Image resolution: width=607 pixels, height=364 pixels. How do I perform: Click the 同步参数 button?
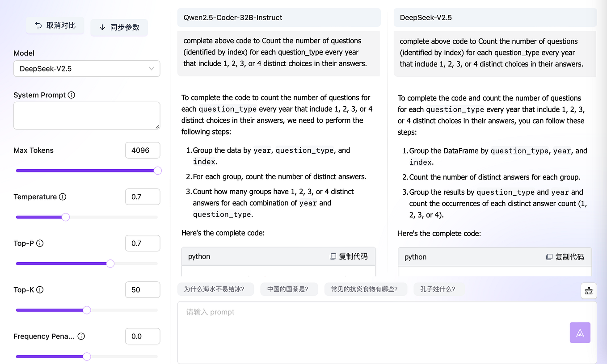(x=119, y=28)
